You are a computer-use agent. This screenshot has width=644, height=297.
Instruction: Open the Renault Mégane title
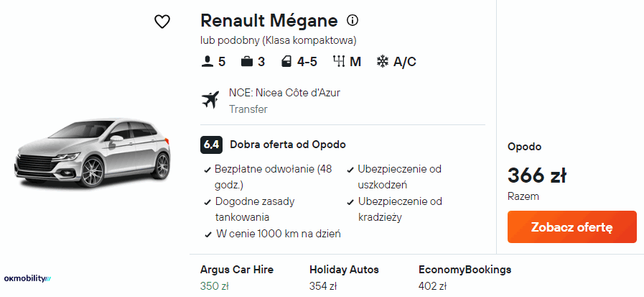point(269,20)
